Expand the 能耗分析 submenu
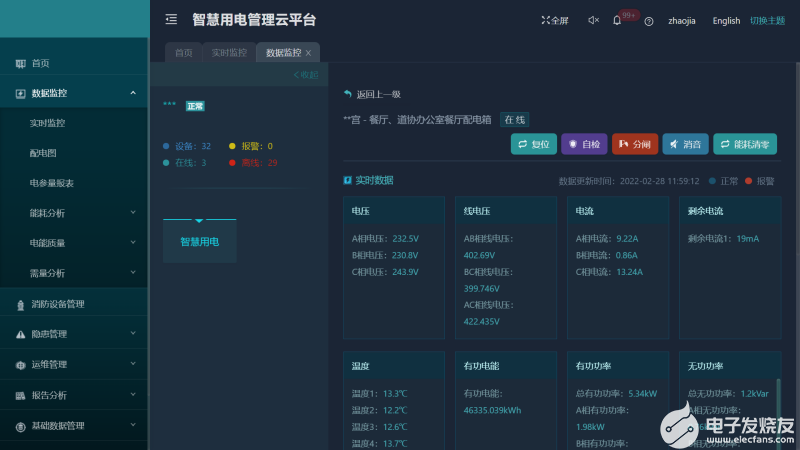The height and width of the screenshot is (450, 800). pyautogui.click(x=133, y=212)
